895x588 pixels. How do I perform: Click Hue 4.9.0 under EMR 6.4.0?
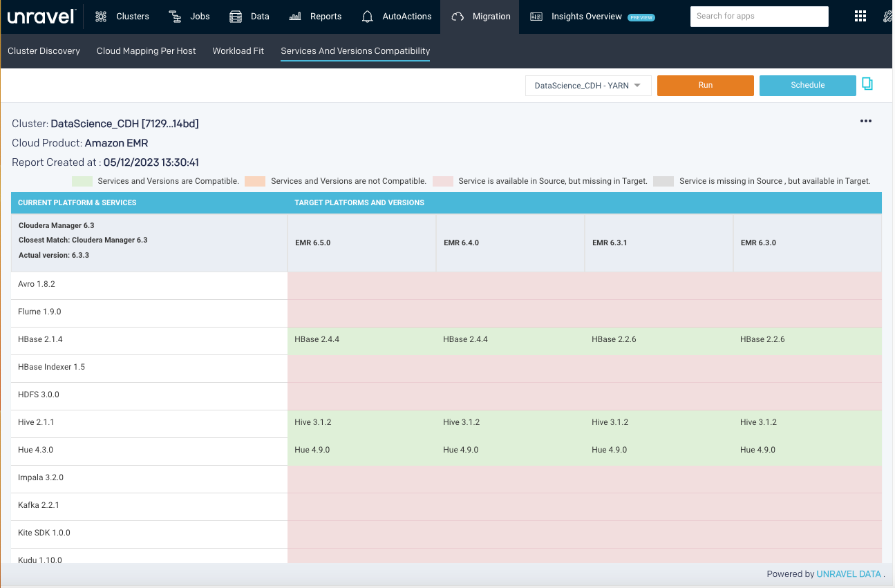tap(461, 450)
